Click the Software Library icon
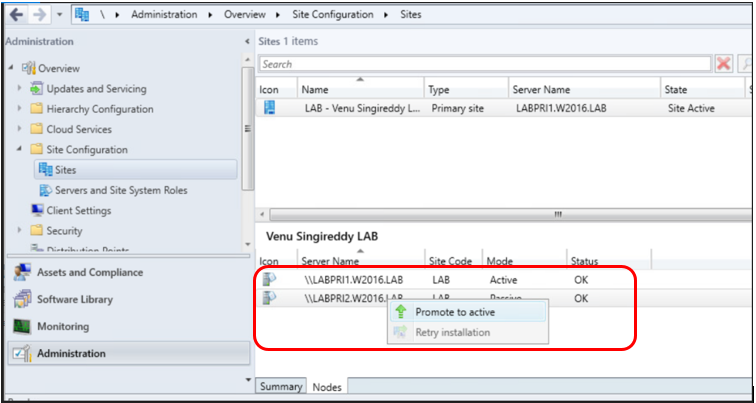The width and height of the screenshot is (756, 403). [x=22, y=299]
